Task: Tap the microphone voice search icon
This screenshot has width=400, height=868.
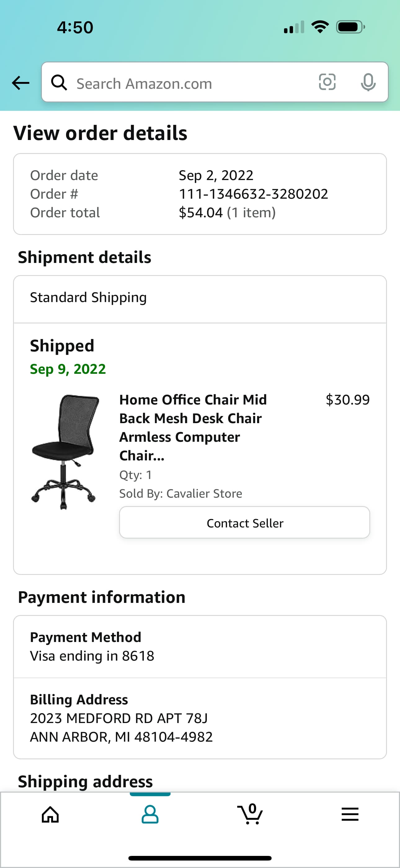Action: pyautogui.click(x=368, y=82)
